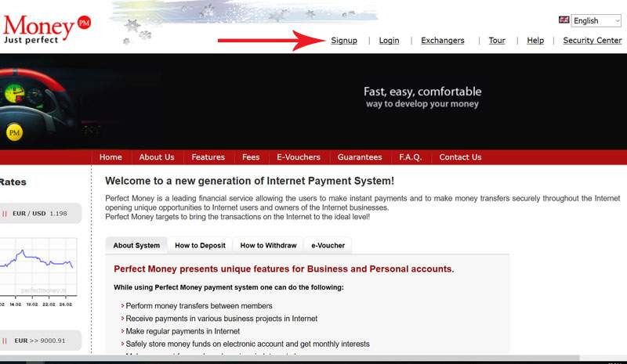Open E-Vouchers in navigation bar
This screenshot has width=627, height=364.
coord(299,157)
